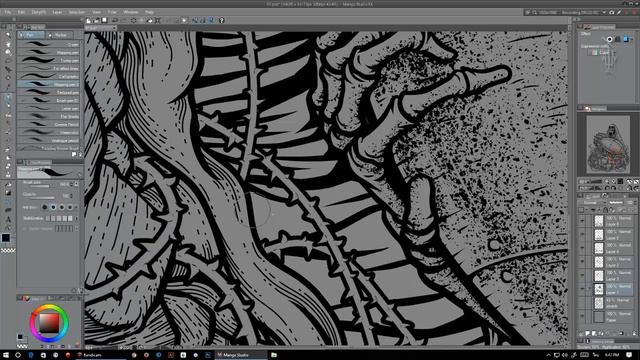Click the Cortana circle on the taskbar

point(18,355)
